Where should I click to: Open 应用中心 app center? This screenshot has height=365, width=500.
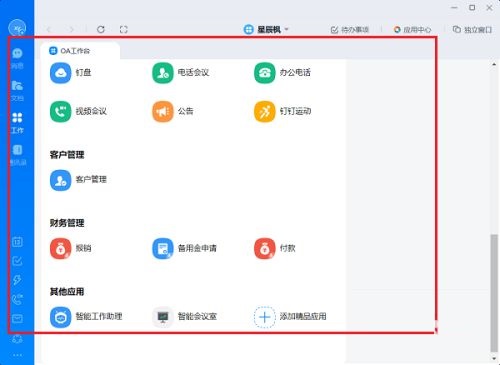pos(412,30)
